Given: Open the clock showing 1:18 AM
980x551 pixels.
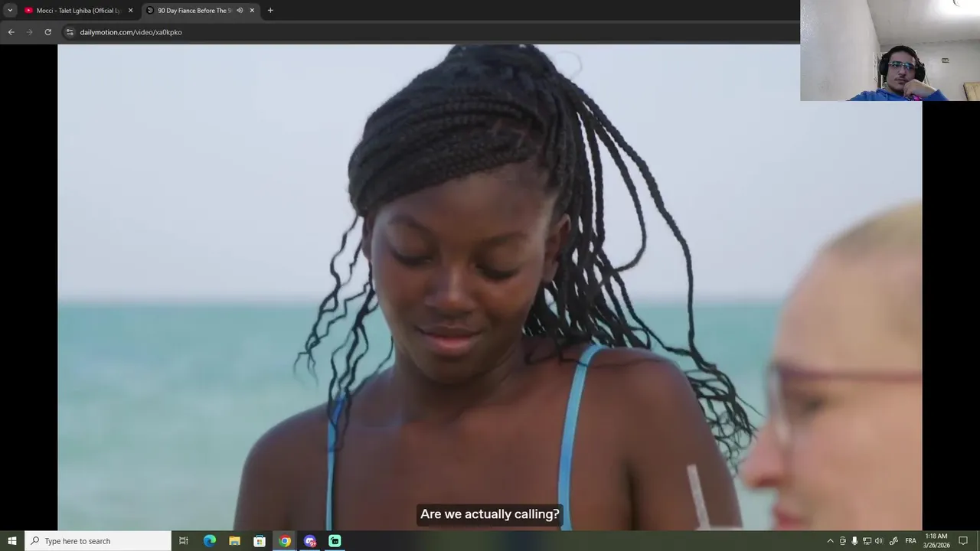Looking at the screenshot, I should [936, 541].
